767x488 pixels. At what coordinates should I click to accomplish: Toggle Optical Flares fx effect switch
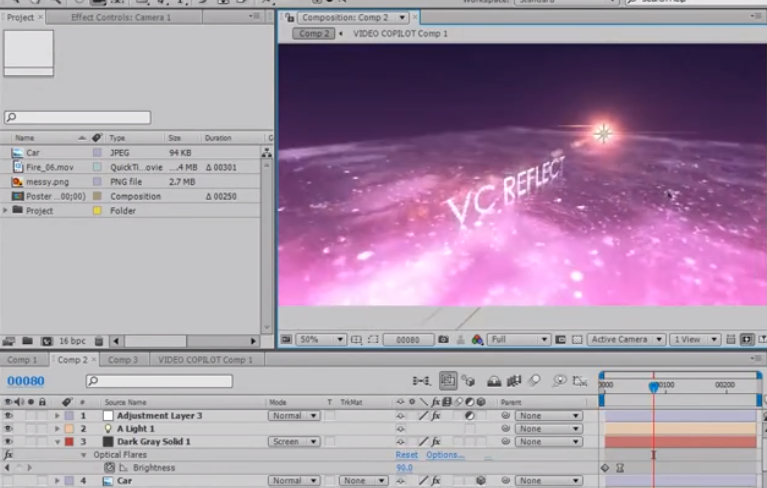[8, 455]
